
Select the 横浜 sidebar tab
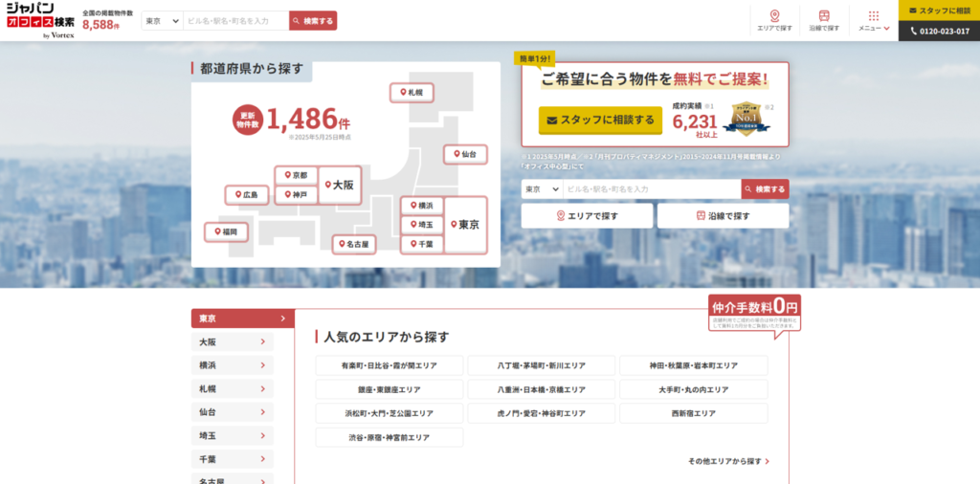[x=233, y=365]
